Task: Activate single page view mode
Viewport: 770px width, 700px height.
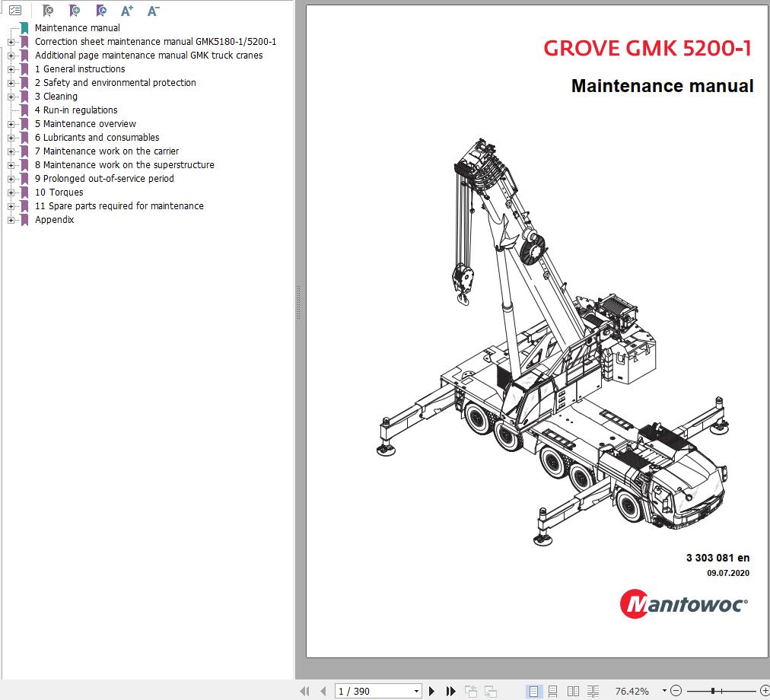Action: point(535,691)
